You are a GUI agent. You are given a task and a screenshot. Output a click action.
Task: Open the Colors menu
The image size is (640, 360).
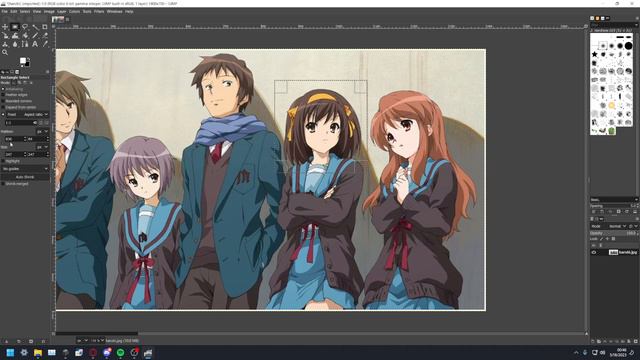click(74, 11)
